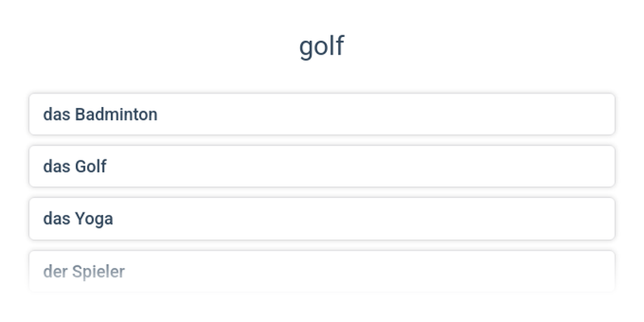This screenshot has width=644, height=322.
Task: Choose the "das Badminton" option
Action: pyautogui.click(x=322, y=114)
